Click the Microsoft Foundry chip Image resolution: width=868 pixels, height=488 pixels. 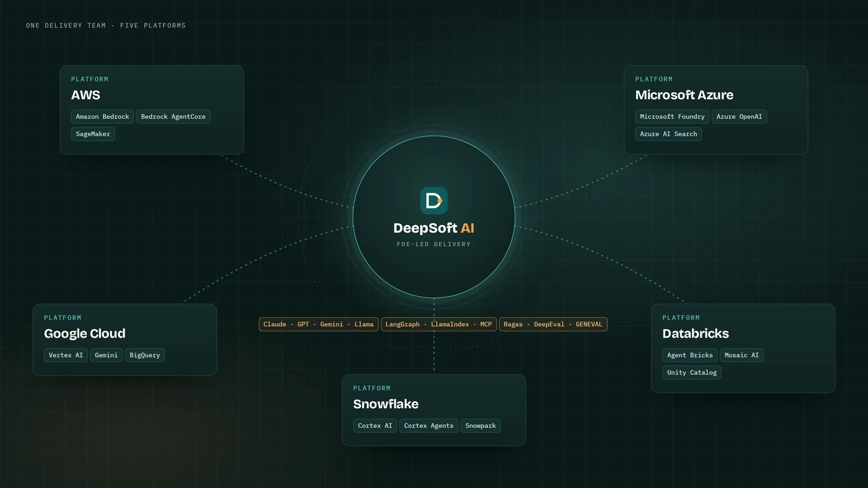pos(672,117)
